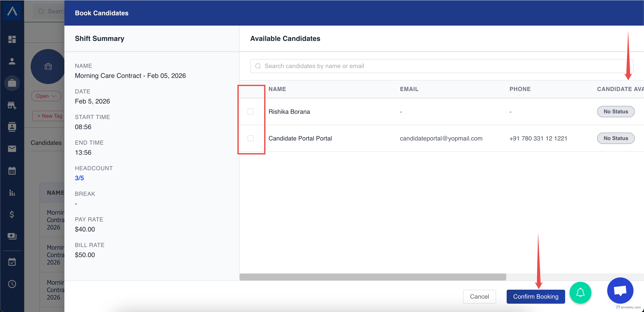
Task: Switch to the Candidates tab
Action: [46, 143]
